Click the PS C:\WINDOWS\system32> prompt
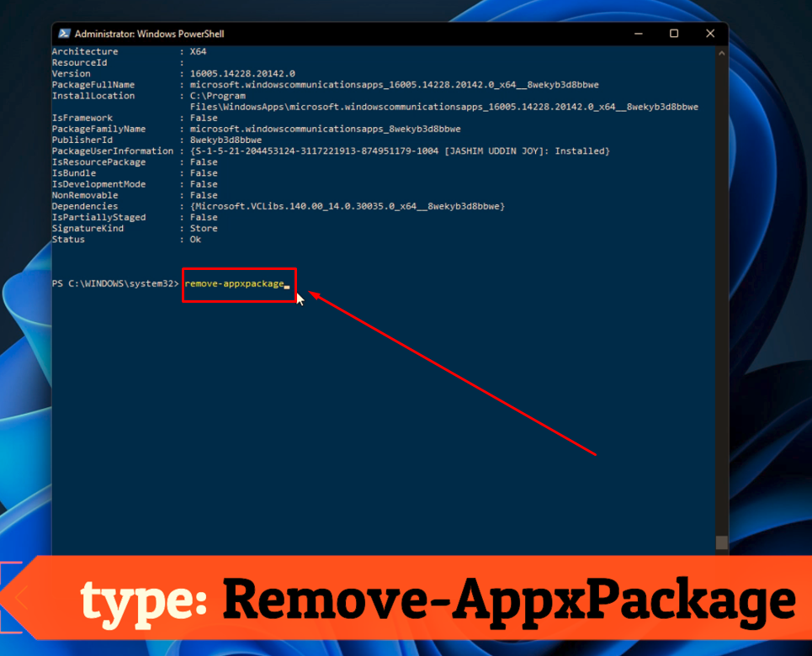Viewport: 812px width, 656px height. pos(115,283)
